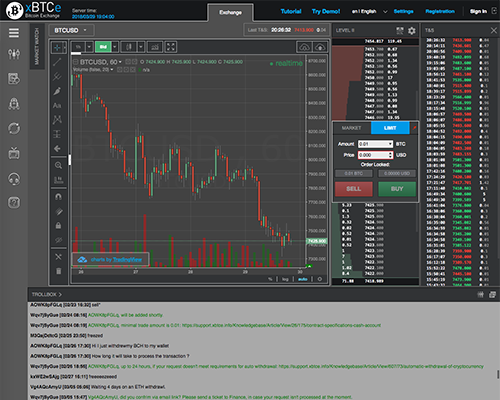
Task: Select the Bid price button
Action: click(103, 47)
